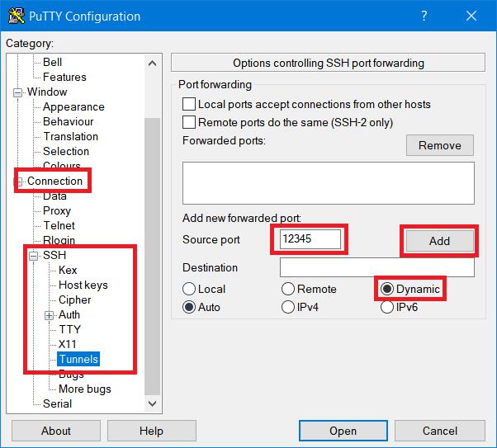Pick the IPv4 radio button
Screen dimensions: 497x448
(x=288, y=307)
